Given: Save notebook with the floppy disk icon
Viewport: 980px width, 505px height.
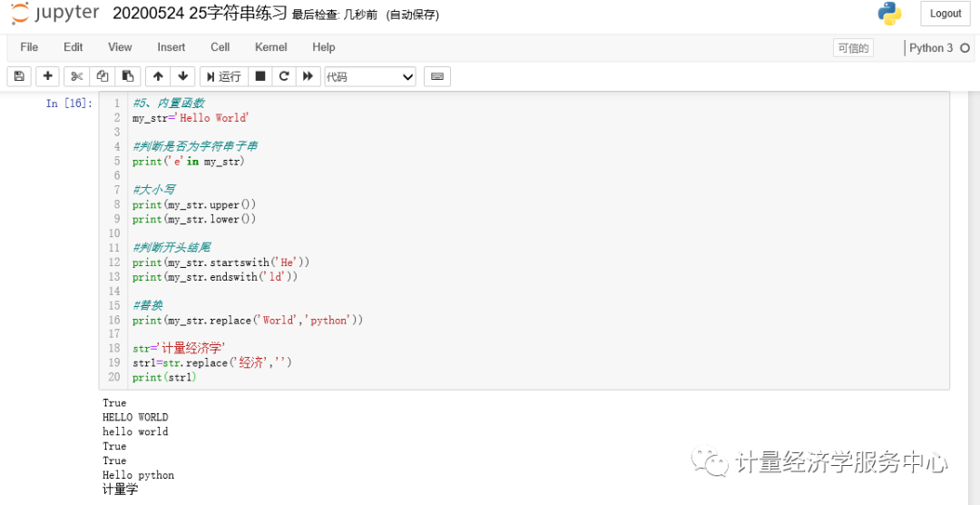Looking at the screenshot, I should coord(19,76).
